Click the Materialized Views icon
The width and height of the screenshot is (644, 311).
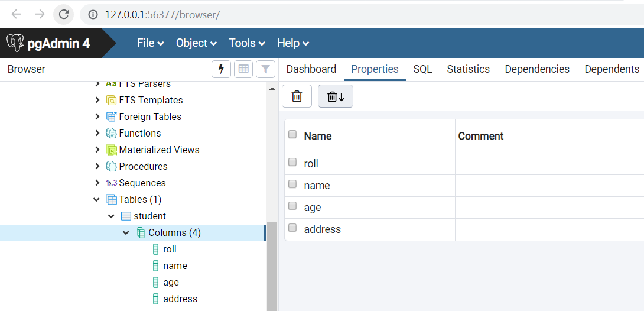pyautogui.click(x=111, y=150)
